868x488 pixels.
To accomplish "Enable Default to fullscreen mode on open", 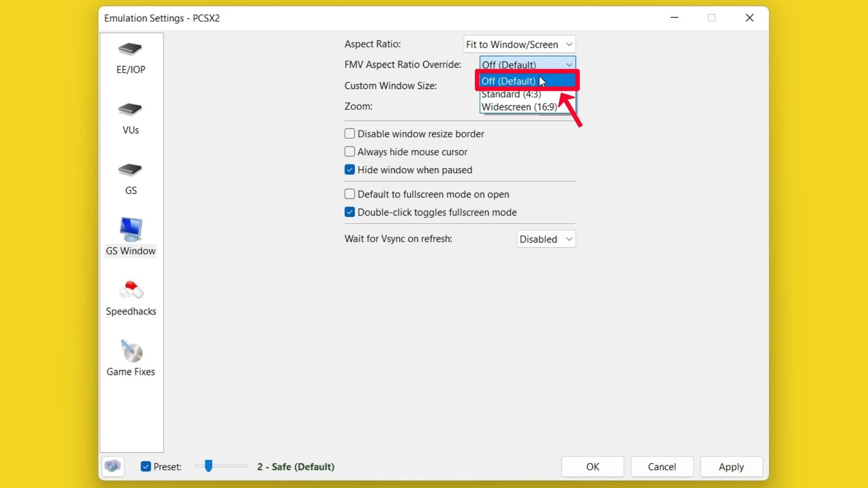I will point(350,194).
